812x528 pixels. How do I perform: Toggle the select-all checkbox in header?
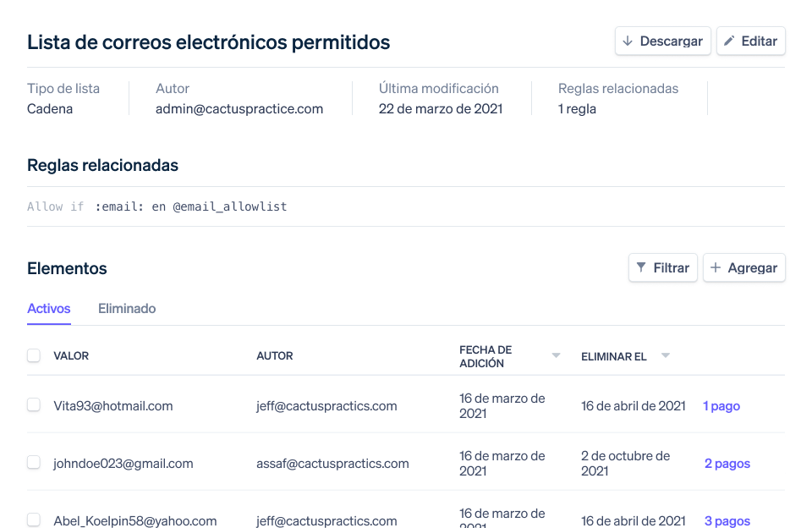click(34, 355)
